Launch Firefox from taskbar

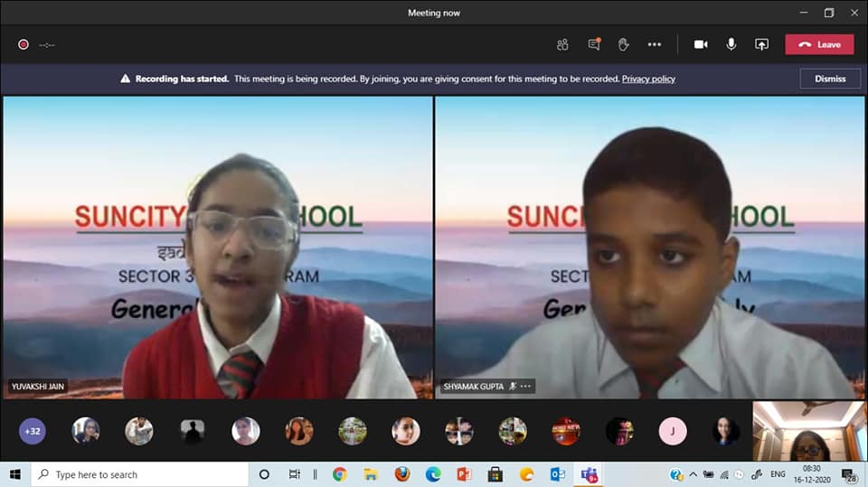(x=401, y=474)
